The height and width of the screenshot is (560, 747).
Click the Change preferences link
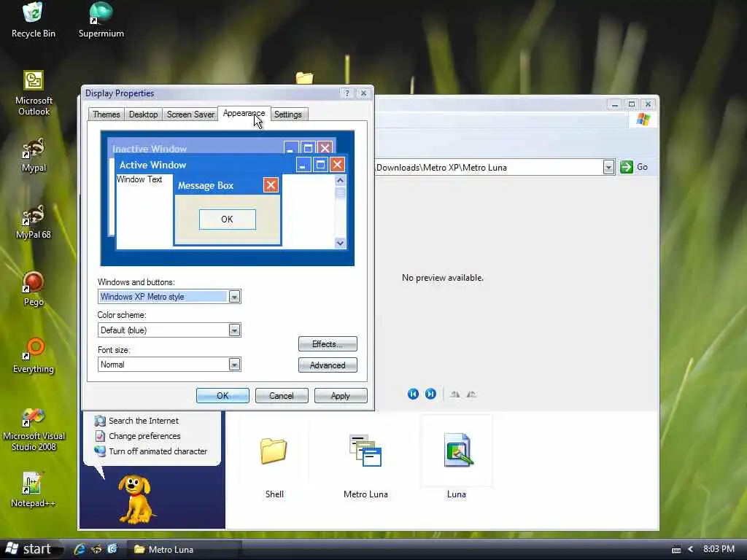144,436
